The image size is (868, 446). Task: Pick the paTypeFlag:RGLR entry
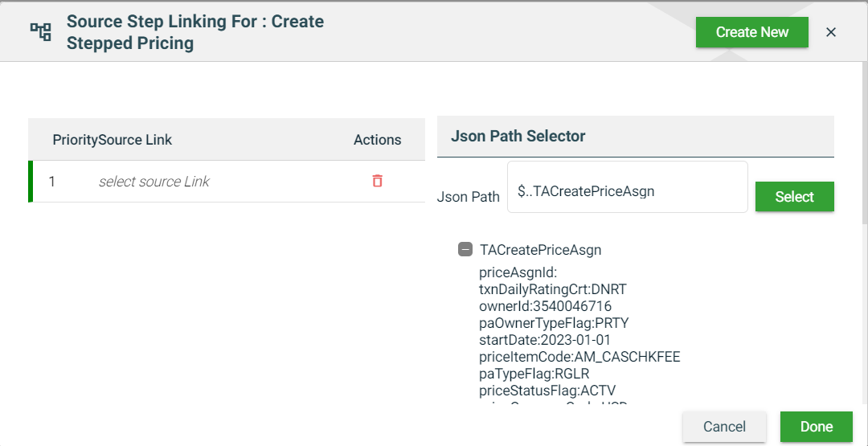click(x=534, y=374)
